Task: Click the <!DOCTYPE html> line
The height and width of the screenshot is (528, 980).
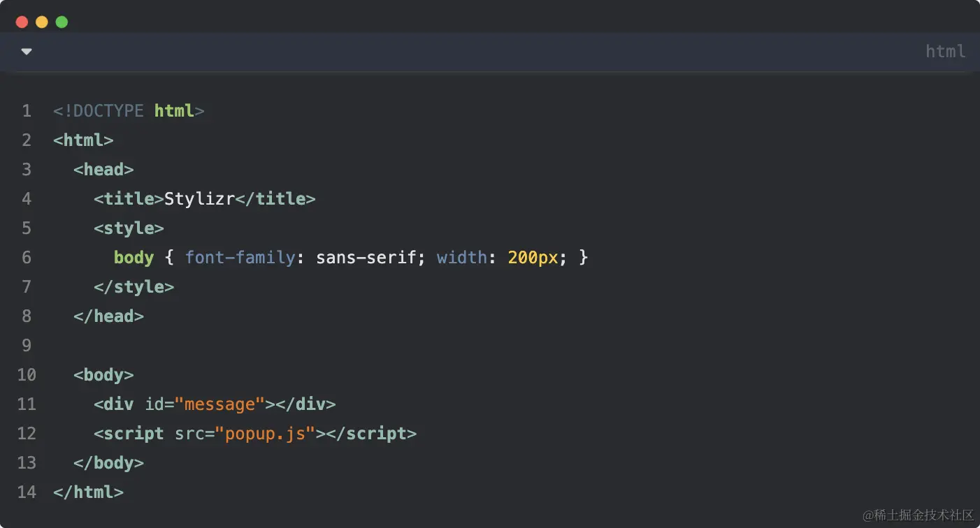Action: click(x=129, y=111)
